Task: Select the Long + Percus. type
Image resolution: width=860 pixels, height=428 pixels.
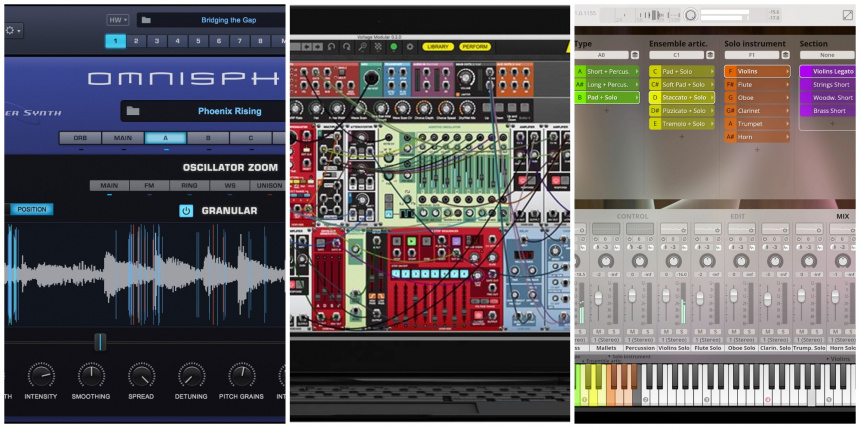Action: click(607, 85)
